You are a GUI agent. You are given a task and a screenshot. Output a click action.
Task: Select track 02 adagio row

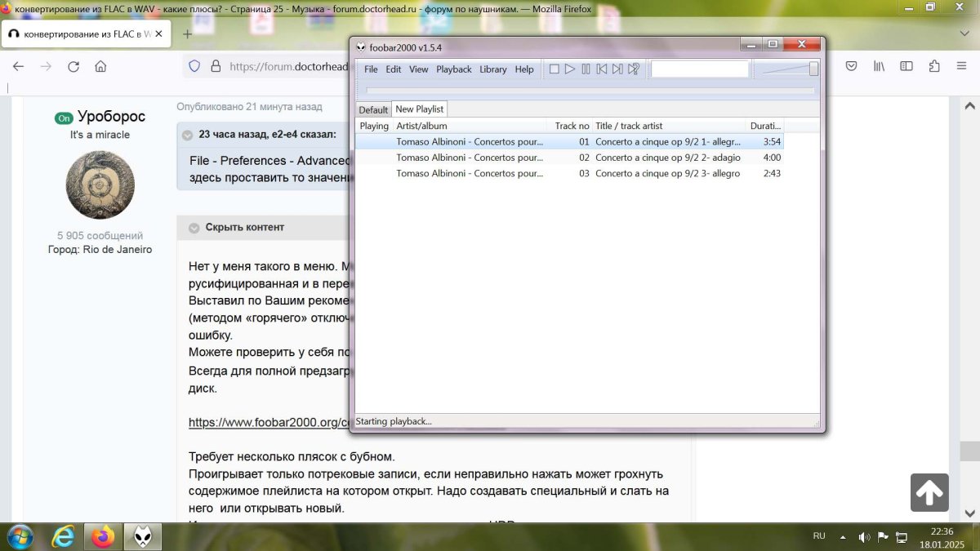coord(569,158)
